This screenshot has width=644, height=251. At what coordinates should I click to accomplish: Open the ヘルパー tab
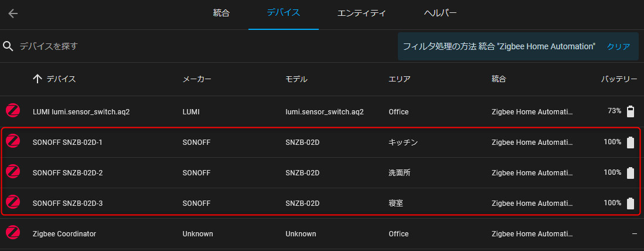(x=440, y=13)
